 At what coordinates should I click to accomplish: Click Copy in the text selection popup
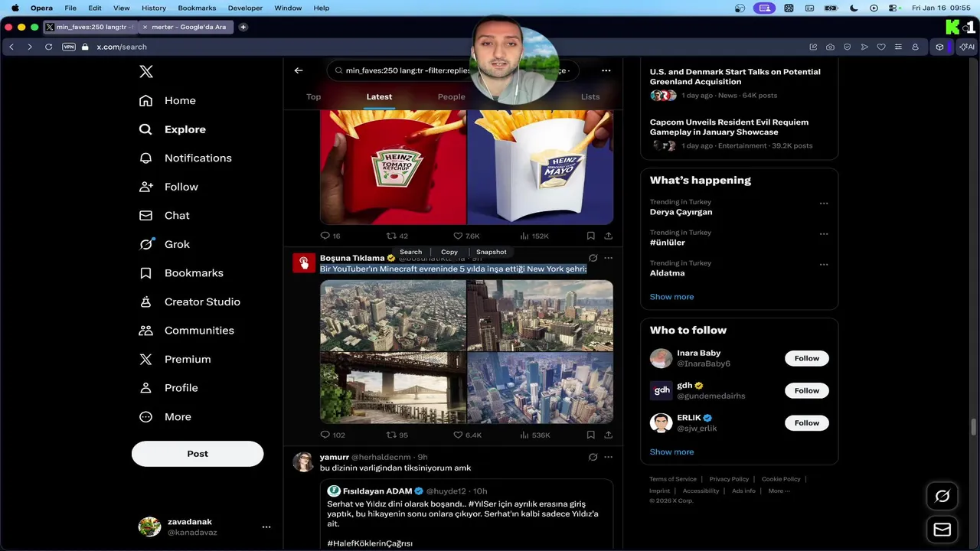click(449, 252)
